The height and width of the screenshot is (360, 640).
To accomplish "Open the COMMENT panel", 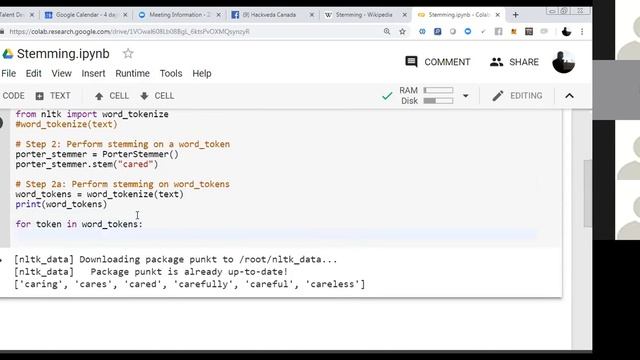I will point(438,62).
